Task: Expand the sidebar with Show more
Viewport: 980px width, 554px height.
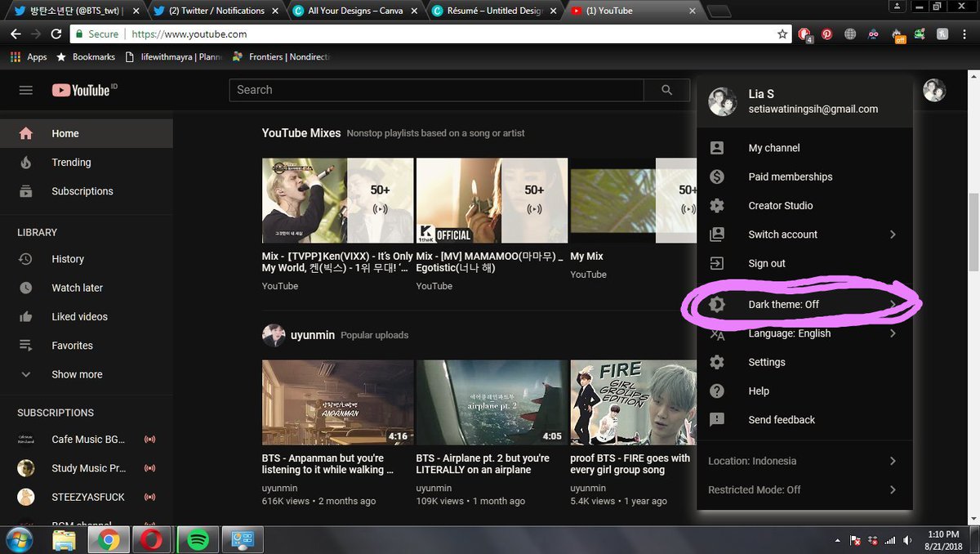Action: (86, 374)
